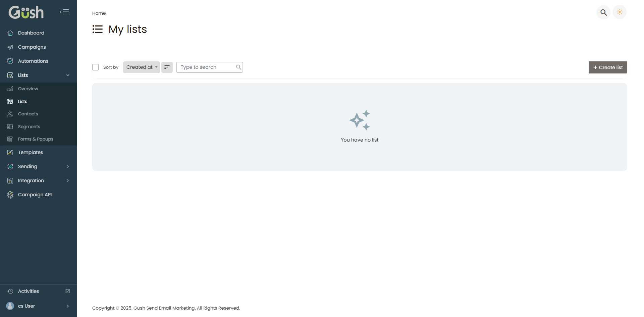This screenshot has width=644, height=317.
Task: Click the Sending icon
Action: (x=10, y=166)
